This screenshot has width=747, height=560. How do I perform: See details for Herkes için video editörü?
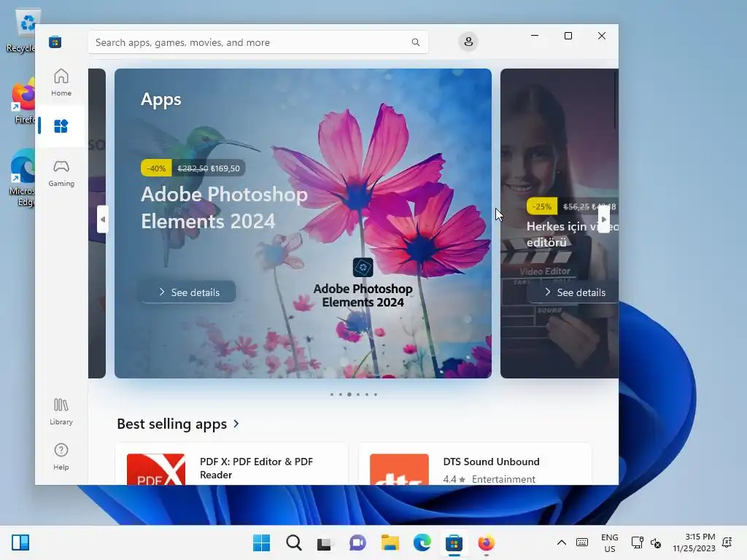point(575,292)
